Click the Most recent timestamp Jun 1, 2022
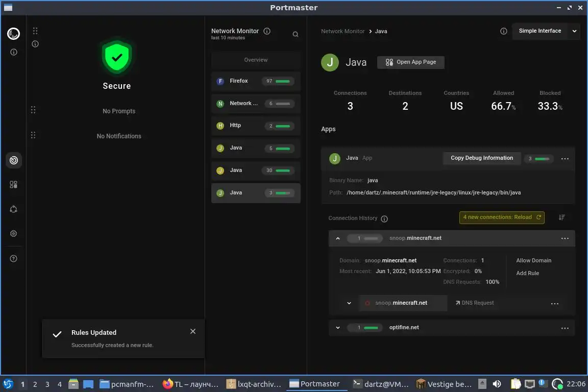Viewport: 588px width, 392px height. (408, 271)
